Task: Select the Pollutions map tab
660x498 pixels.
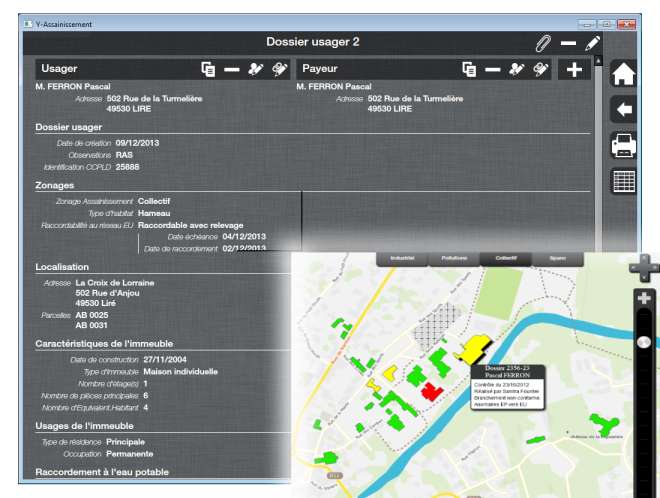Action: [454, 258]
